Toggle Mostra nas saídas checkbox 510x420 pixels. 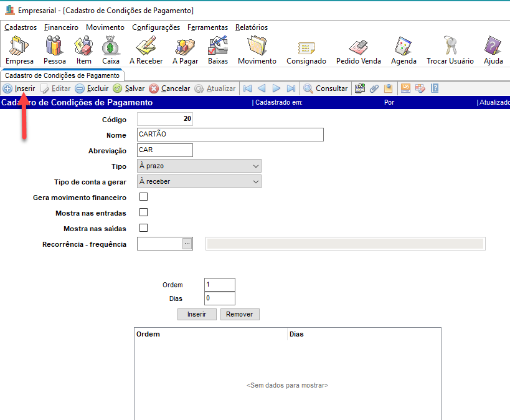143,228
